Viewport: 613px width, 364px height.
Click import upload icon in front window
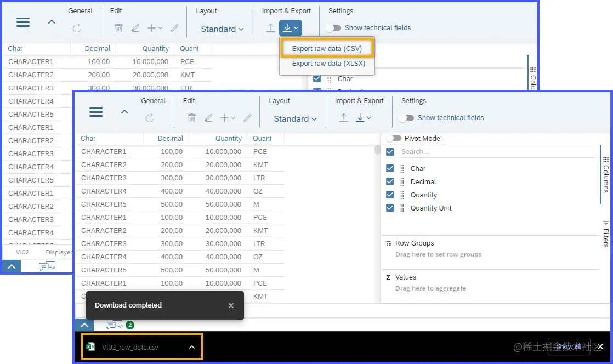point(343,118)
